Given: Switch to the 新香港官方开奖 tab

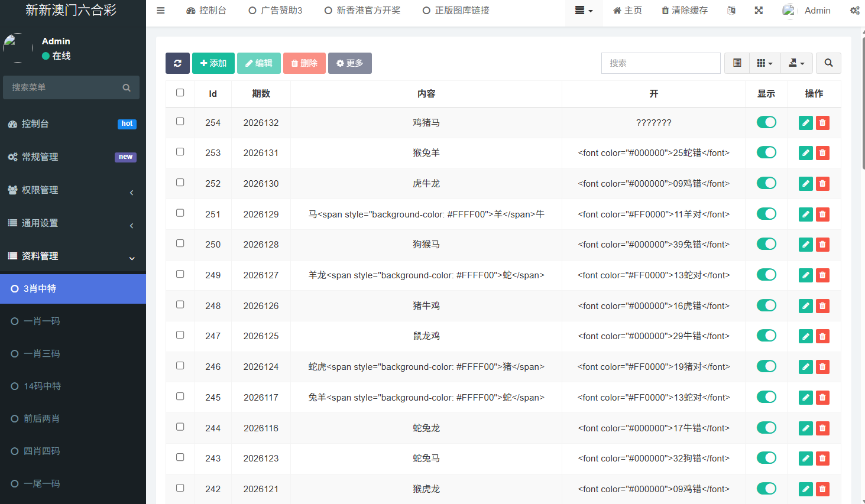Looking at the screenshot, I should [362, 11].
